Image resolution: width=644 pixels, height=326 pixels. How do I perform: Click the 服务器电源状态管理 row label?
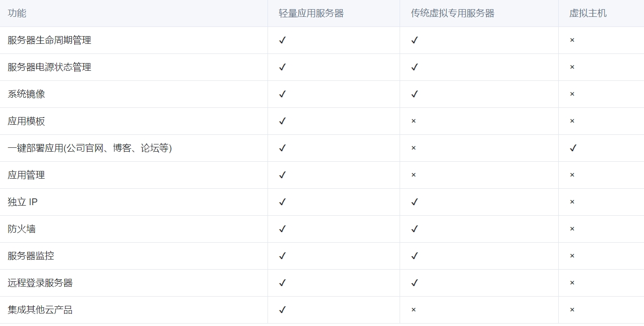(49, 67)
